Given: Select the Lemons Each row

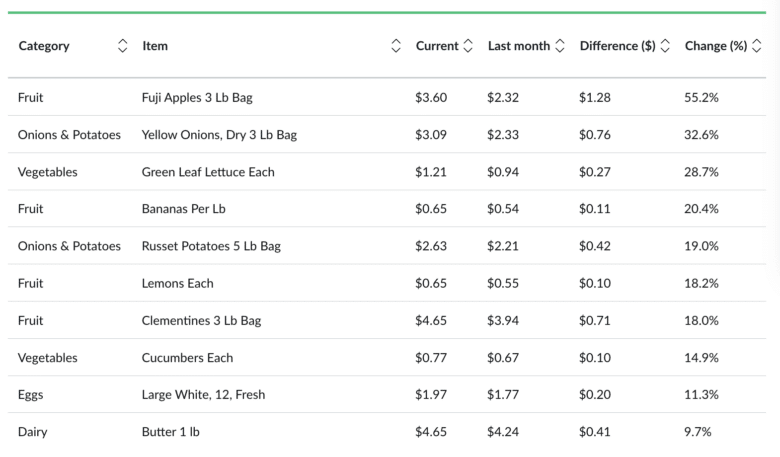Looking at the screenshot, I should pyautogui.click(x=177, y=283).
